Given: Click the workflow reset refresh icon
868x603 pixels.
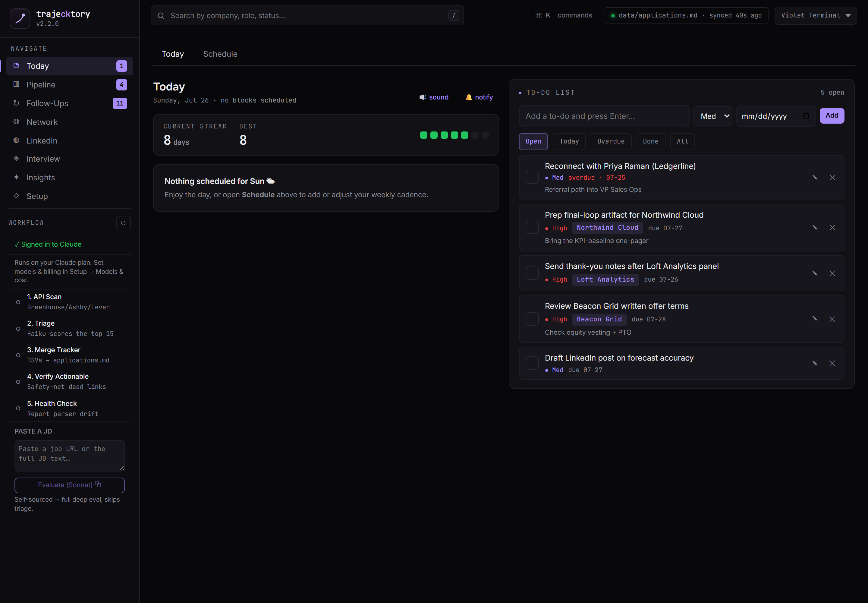Looking at the screenshot, I should (123, 223).
